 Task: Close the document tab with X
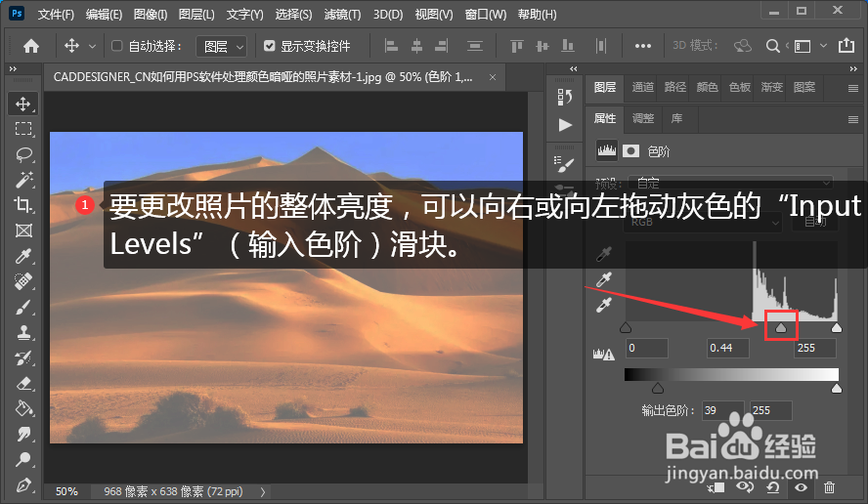click(x=492, y=77)
